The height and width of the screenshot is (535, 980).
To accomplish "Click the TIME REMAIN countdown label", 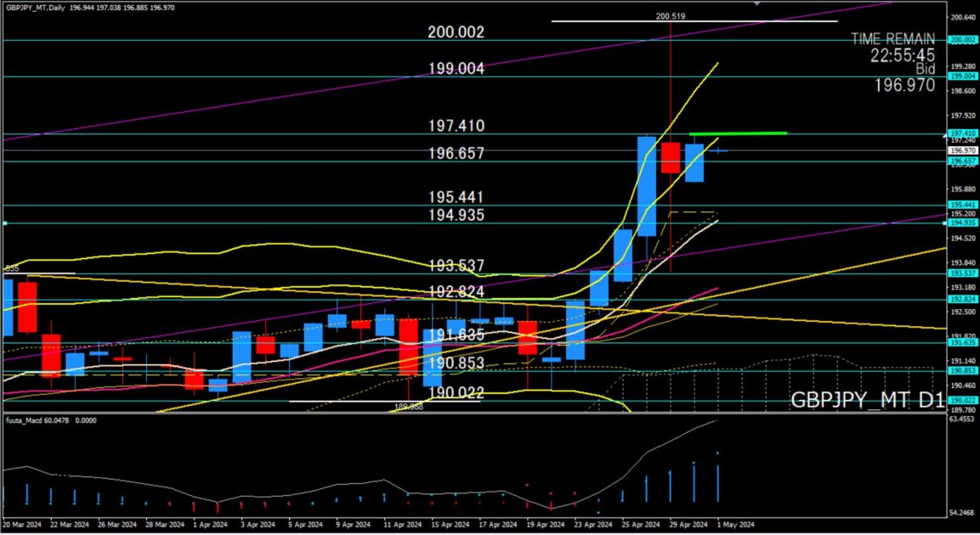I will 892,39.
